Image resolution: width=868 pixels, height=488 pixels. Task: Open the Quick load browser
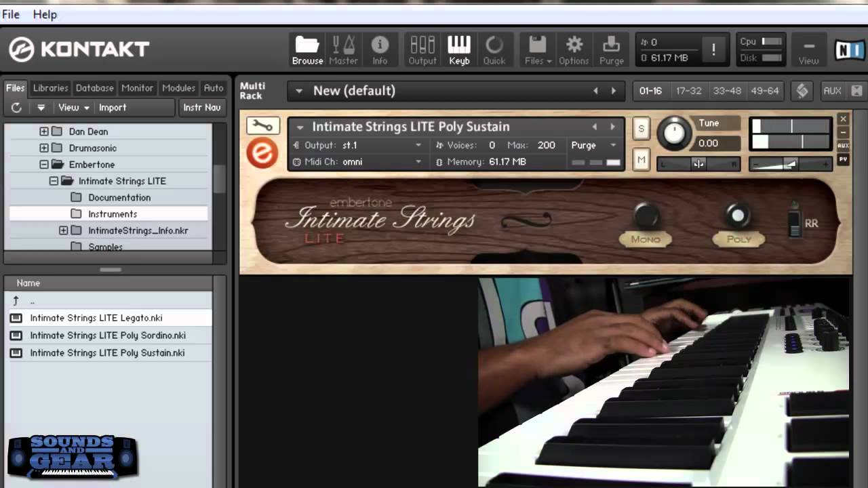click(x=494, y=51)
